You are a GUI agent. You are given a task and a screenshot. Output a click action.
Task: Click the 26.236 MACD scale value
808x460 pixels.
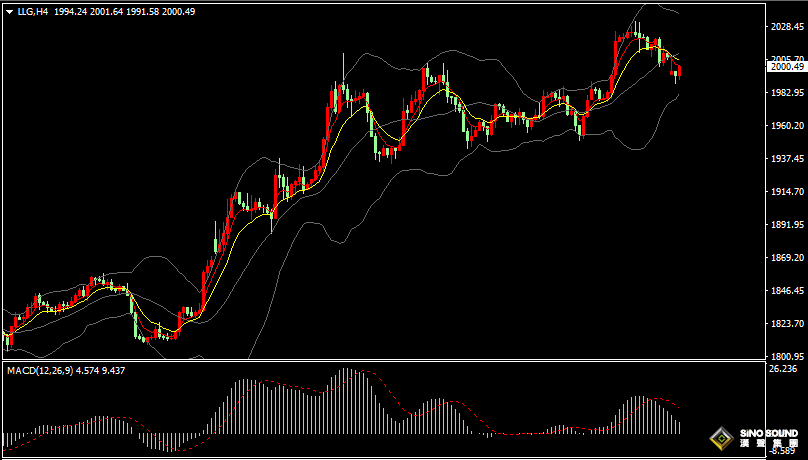[782, 369]
